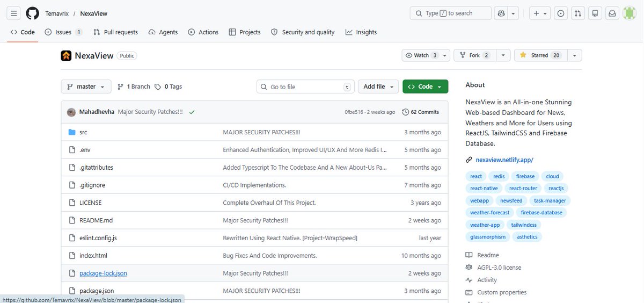Toggle the Starred button

click(x=540, y=55)
